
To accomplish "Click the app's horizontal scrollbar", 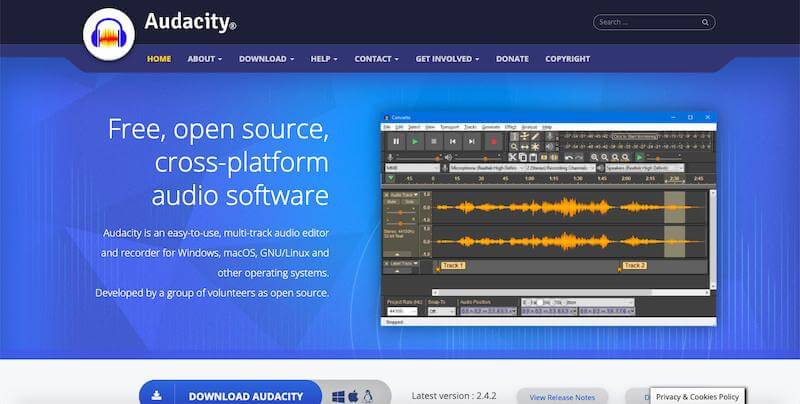I will point(571,292).
